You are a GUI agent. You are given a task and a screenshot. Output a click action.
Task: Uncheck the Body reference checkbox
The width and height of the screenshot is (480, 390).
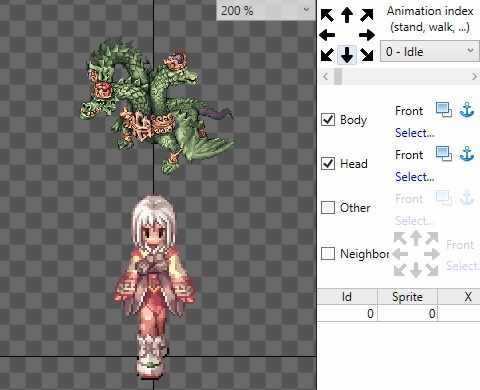[328, 119]
